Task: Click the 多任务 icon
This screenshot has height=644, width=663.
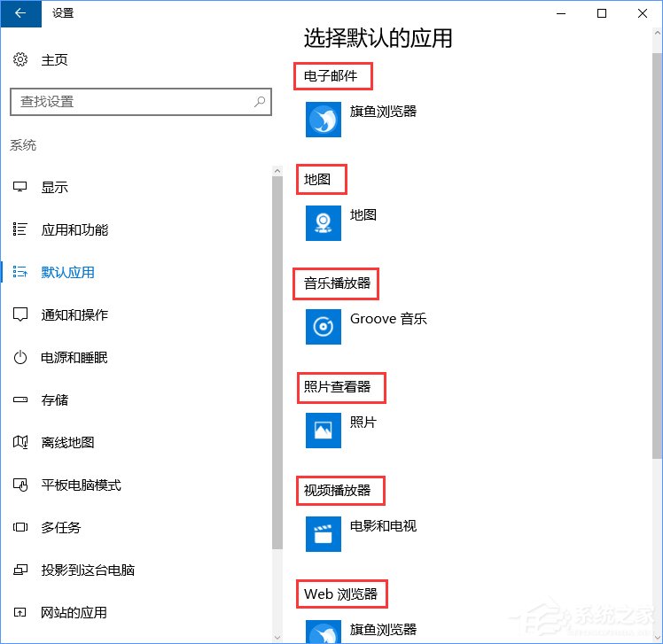Action: tap(19, 527)
